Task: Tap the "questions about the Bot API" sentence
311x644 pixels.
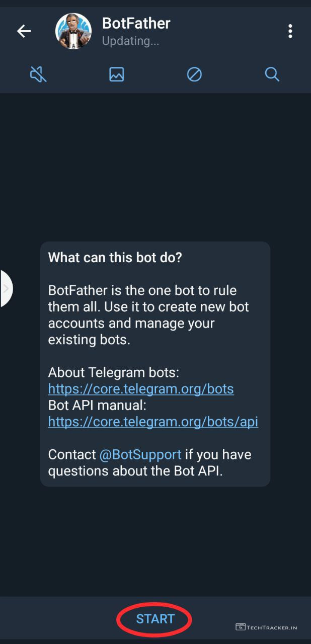Action: point(135,470)
